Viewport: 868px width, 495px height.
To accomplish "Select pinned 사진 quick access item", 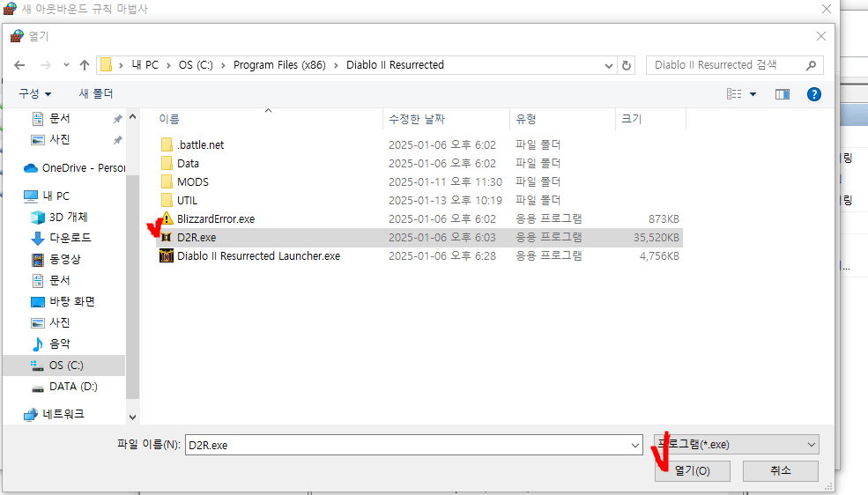I will (x=59, y=139).
